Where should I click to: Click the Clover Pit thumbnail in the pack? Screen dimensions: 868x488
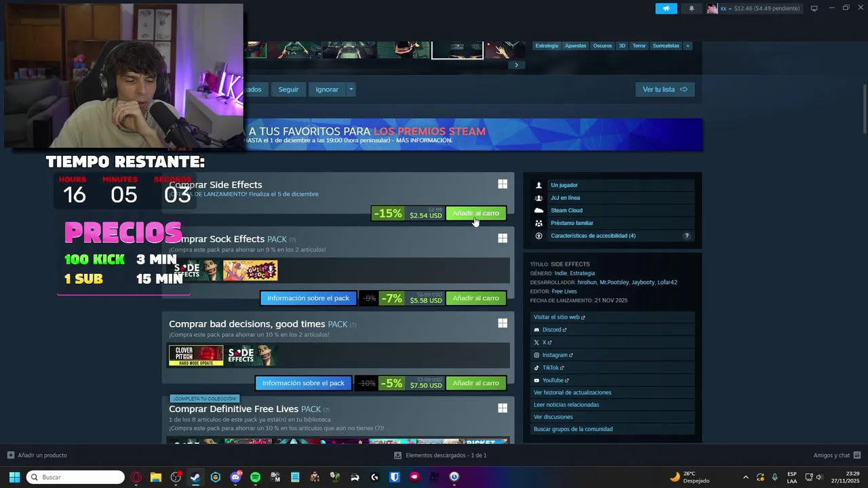point(196,355)
